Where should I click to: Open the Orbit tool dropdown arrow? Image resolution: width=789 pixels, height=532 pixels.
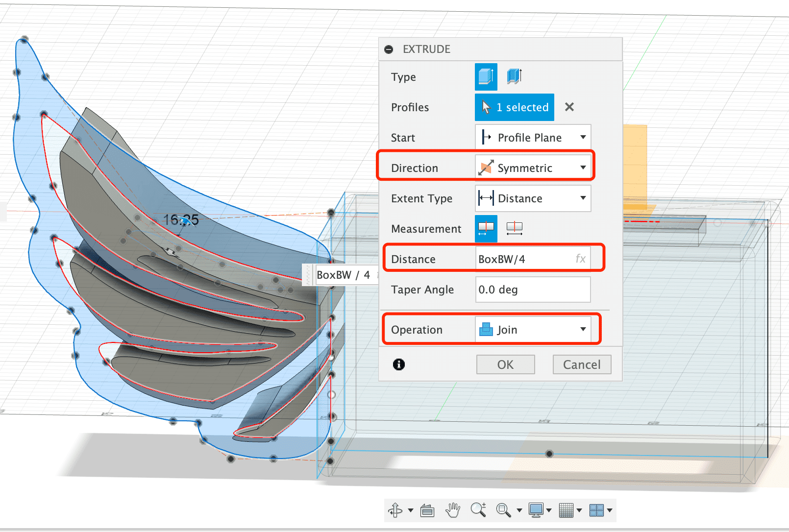[410, 510]
